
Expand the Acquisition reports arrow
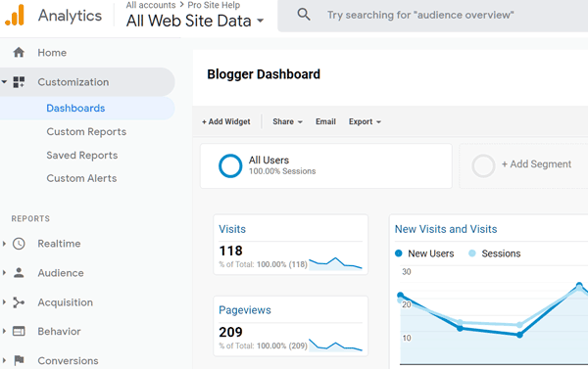[x=4, y=301]
